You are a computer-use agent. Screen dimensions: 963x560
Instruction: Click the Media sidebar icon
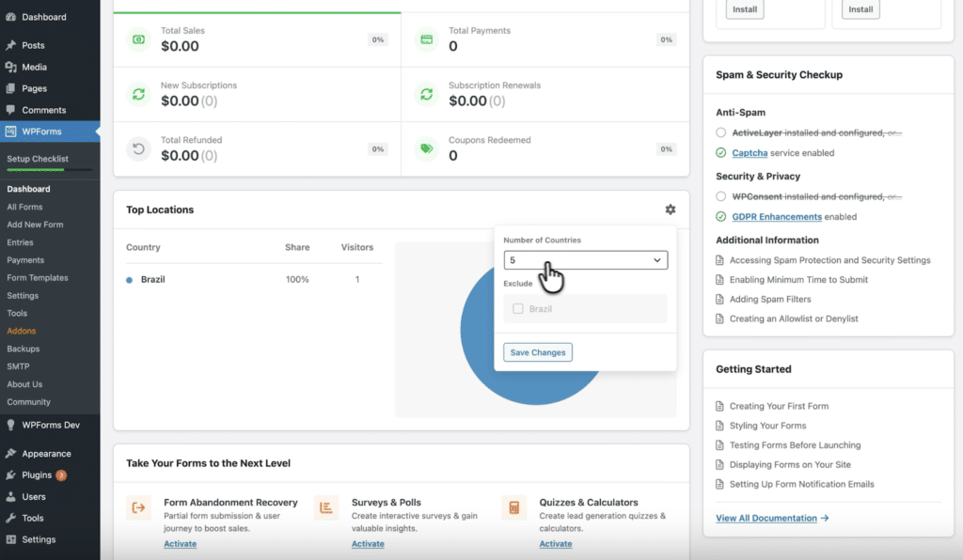10,67
